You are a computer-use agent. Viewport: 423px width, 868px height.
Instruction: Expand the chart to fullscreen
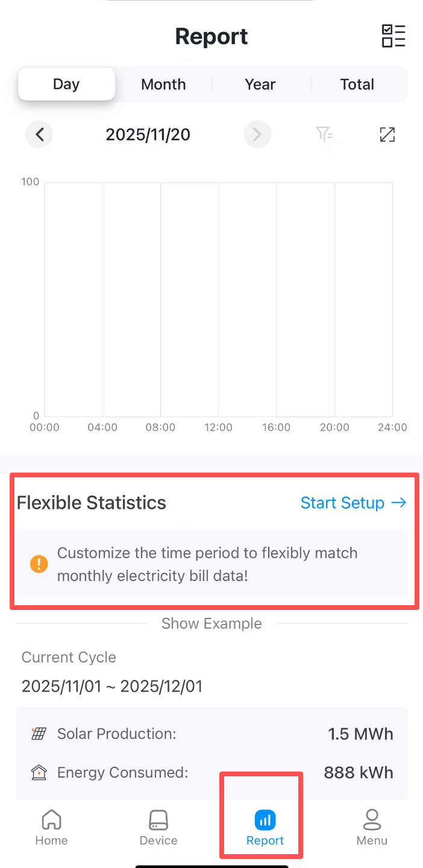click(x=387, y=134)
